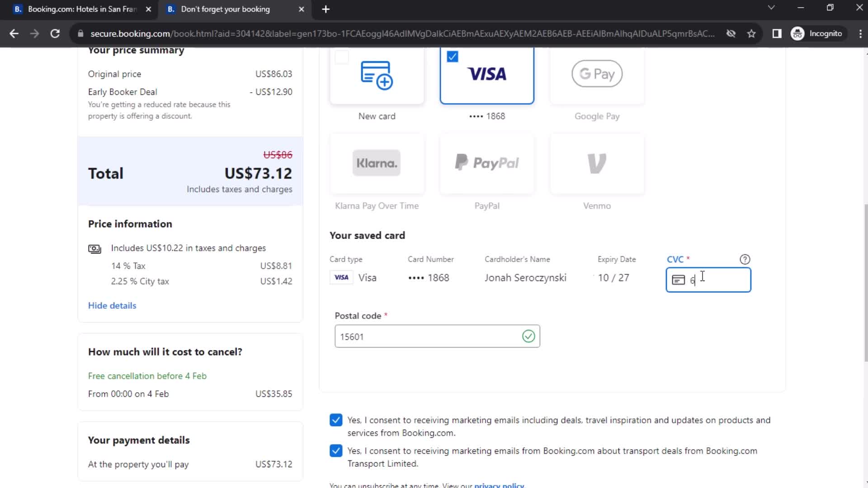The width and height of the screenshot is (868, 488).
Task: Open third-party cookie blocking eye icon
Action: point(731,33)
